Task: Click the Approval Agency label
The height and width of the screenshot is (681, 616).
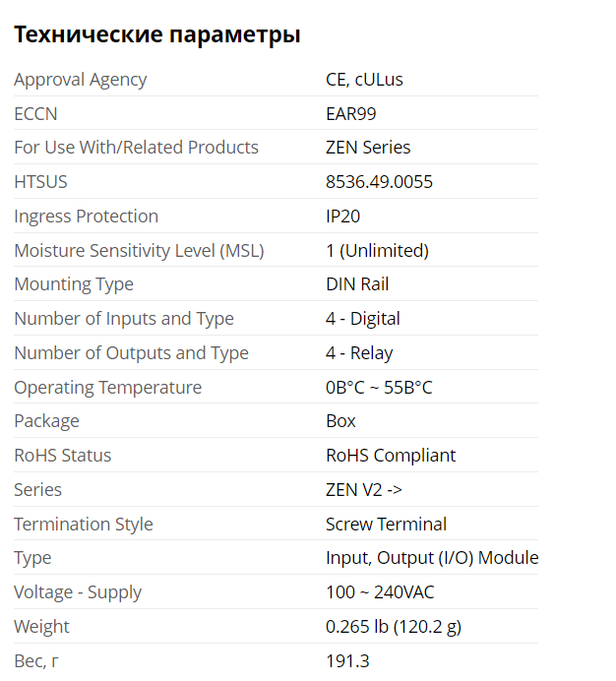Action: click(x=81, y=80)
